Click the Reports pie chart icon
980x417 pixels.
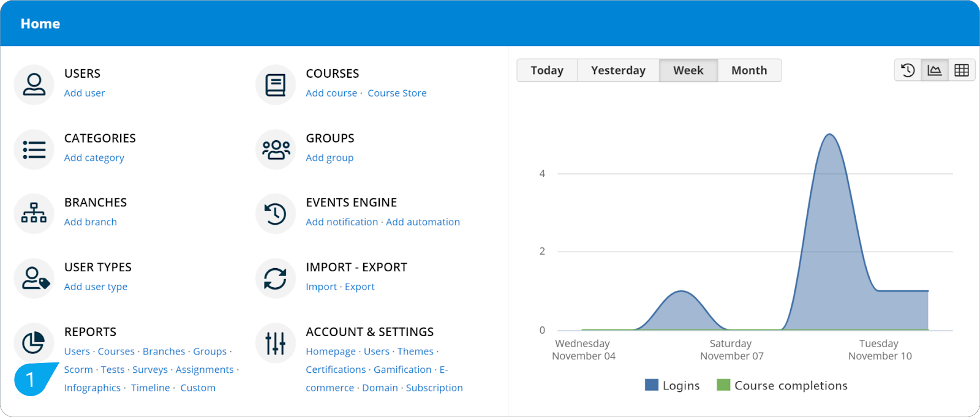pos(34,343)
